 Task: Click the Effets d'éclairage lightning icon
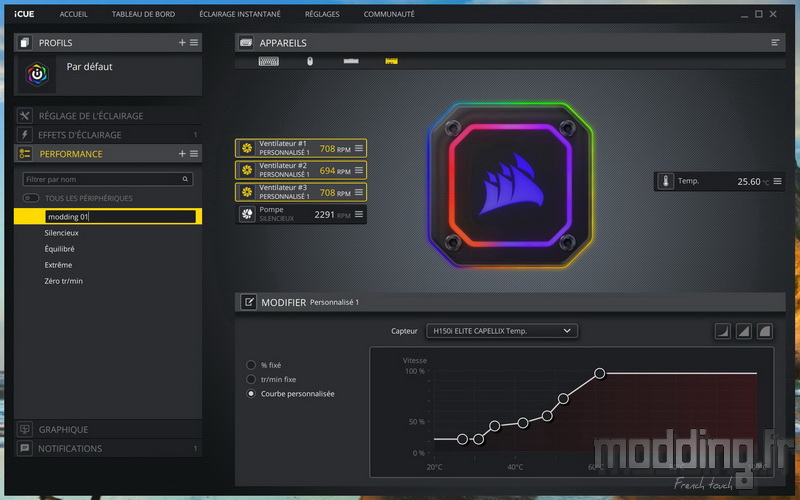24,135
